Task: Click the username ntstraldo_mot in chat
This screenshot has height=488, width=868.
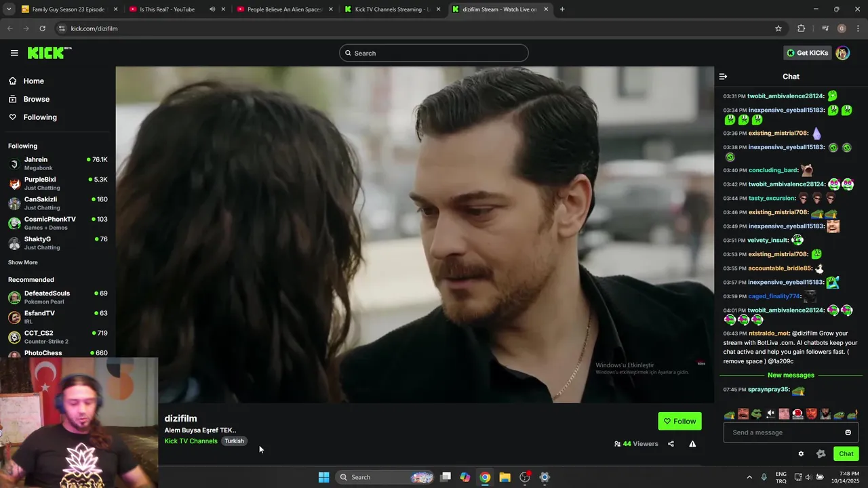Action: pos(769,333)
